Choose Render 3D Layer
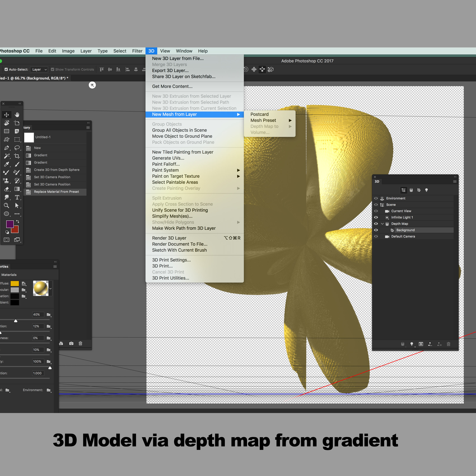Image resolution: width=476 pixels, height=476 pixels. tap(195, 238)
